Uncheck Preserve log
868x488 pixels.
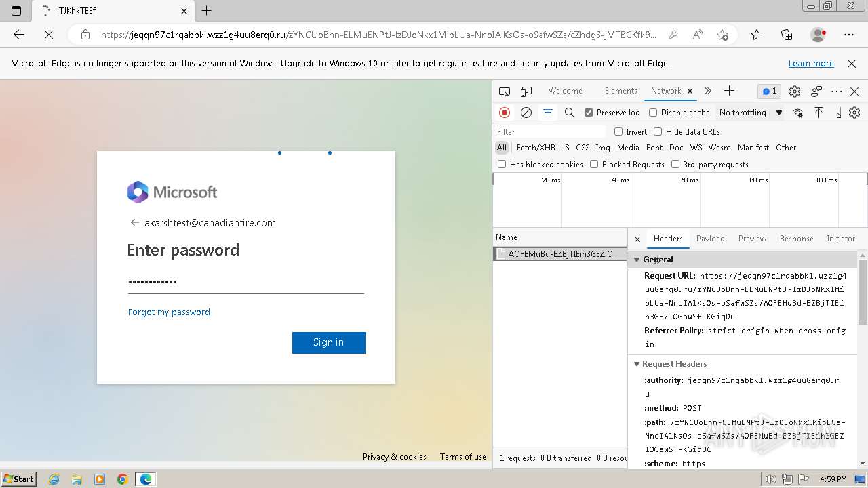click(589, 113)
